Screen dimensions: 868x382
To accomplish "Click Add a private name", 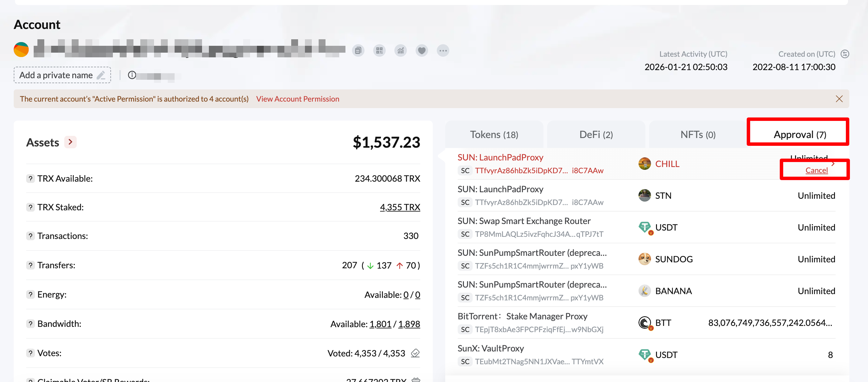I will (x=62, y=75).
